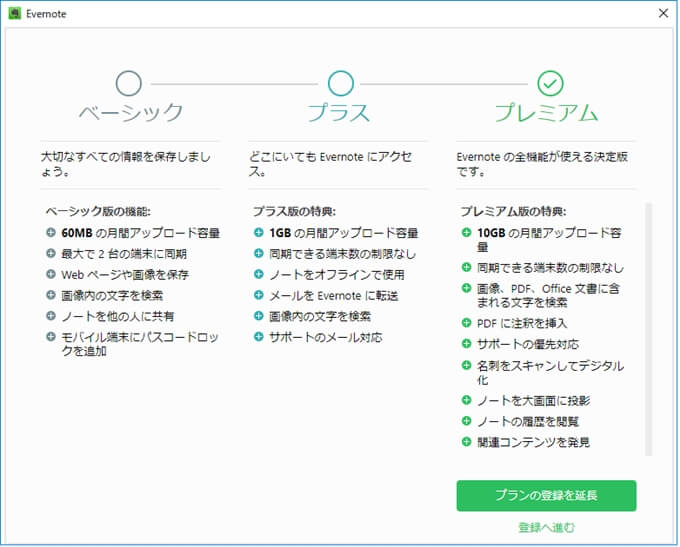Image resolution: width=680 pixels, height=547 pixels.
Task: Click plus icon beside 名刺をスキャンしてデジタル化
Action: [x=466, y=365]
